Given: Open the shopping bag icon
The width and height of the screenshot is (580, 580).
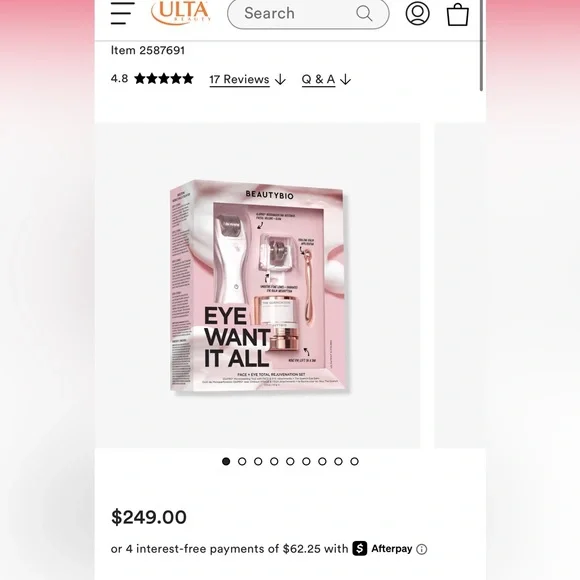Looking at the screenshot, I should click(x=458, y=14).
